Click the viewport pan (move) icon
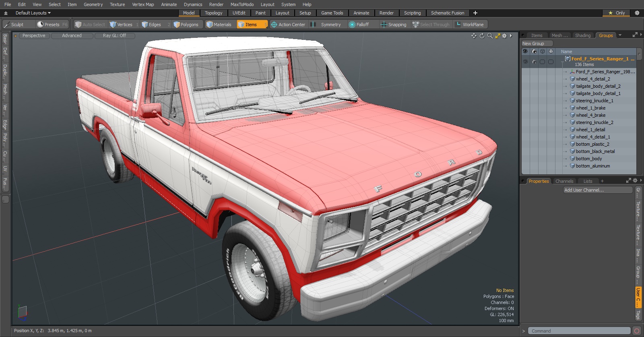Image resolution: width=644 pixels, height=337 pixels. coord(474,36)
